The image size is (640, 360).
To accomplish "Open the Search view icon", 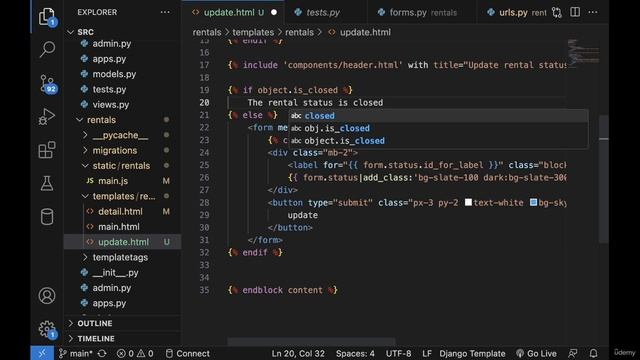I will [47, 49].
